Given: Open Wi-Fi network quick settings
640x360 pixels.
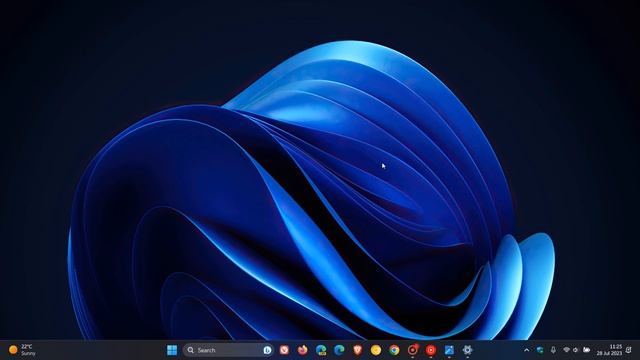Looking at the screenshot, I should tap(567, 350).
